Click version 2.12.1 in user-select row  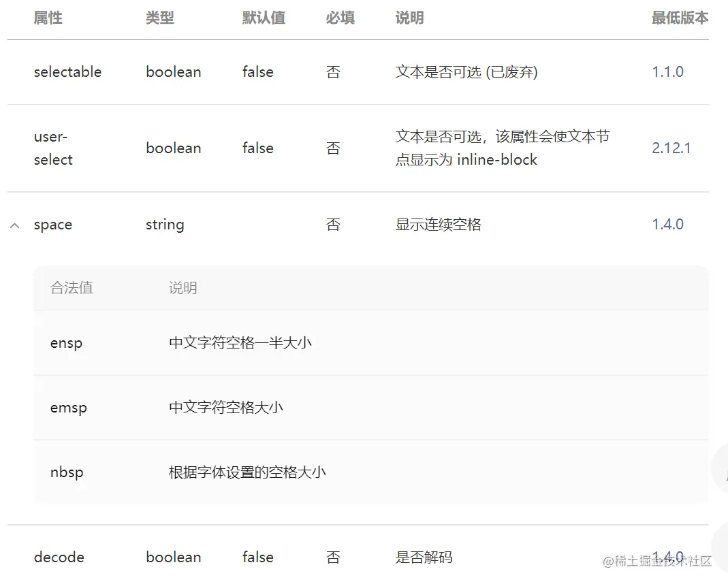click(671, 148)
